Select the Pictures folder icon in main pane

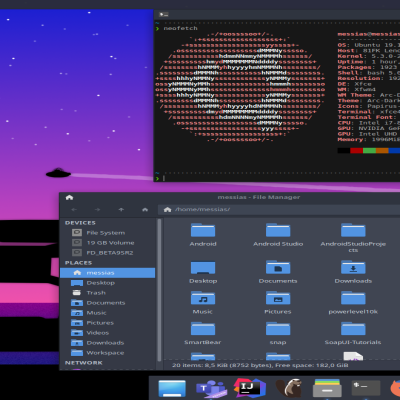[x=278, y=298]
